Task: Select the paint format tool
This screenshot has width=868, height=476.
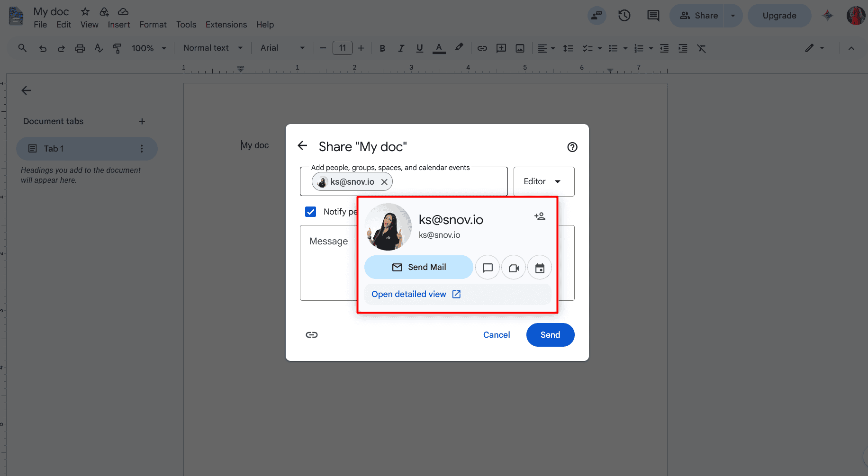Action: (x=117, y=48)
